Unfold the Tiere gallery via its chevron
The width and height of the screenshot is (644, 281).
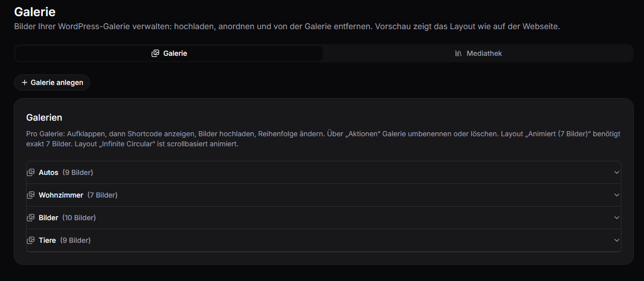pos(617,240)
